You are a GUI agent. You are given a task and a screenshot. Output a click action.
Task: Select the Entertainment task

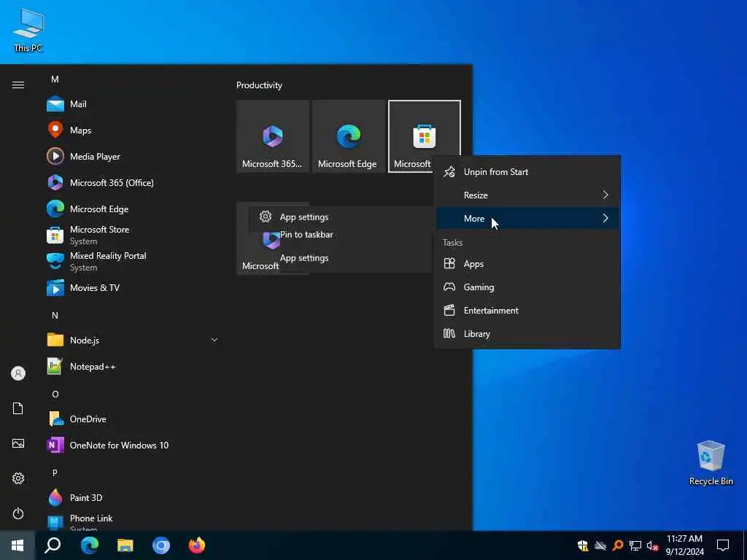(527, 311)
